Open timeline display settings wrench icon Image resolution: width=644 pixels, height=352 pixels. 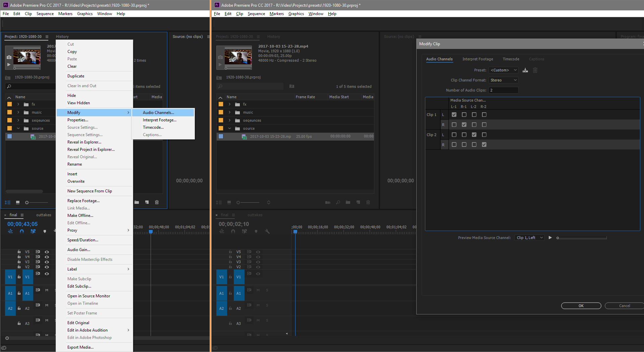(x=267, y=231)
